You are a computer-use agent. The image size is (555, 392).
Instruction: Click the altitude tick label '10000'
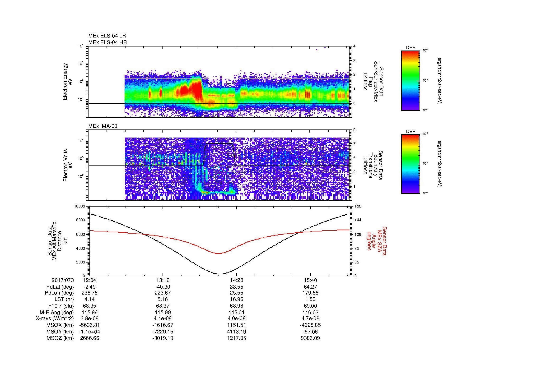click(x=80, y=206)
